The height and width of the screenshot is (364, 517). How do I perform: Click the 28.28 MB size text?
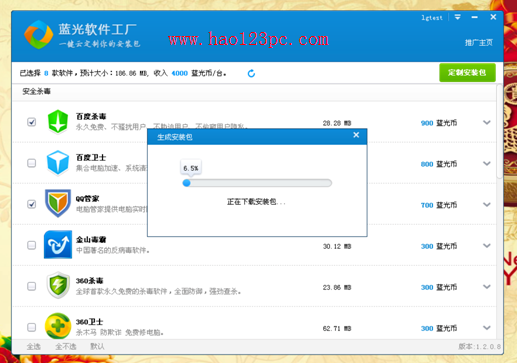pyautogui.click(x=337, y=123)
